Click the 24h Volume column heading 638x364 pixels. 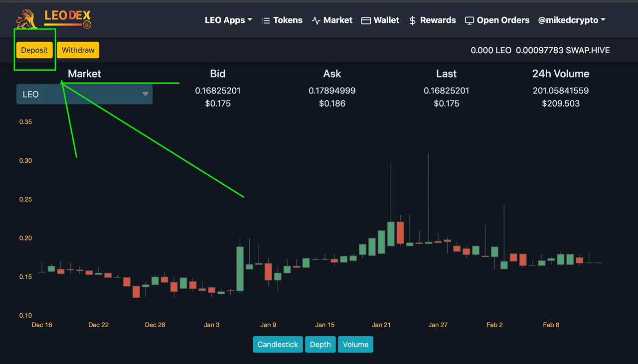pyautogui.click(x=561, y=74)
